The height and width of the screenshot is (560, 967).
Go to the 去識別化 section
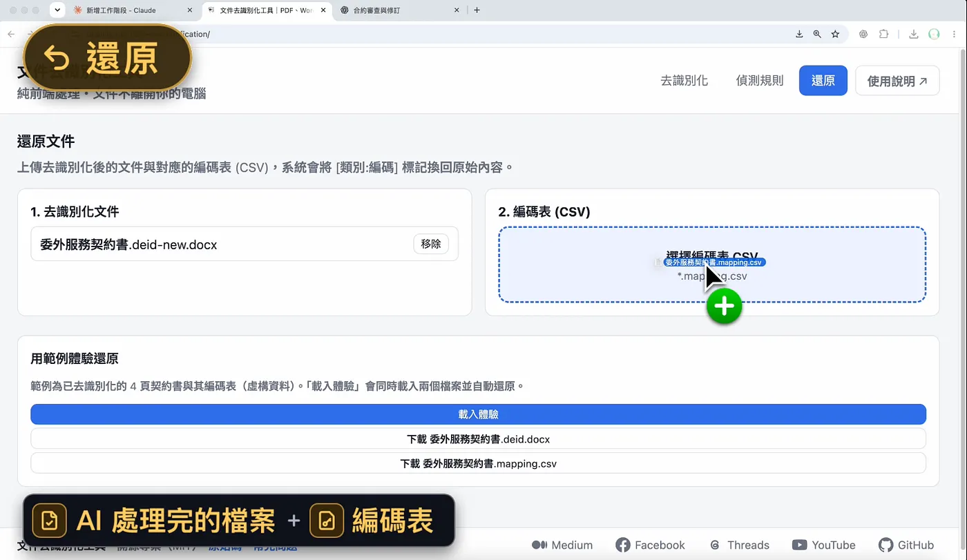[684, 81]
